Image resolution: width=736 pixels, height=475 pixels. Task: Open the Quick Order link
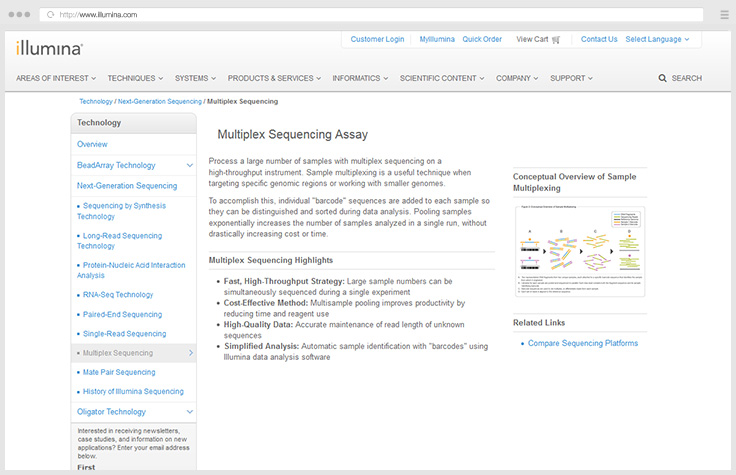[482, 39]
